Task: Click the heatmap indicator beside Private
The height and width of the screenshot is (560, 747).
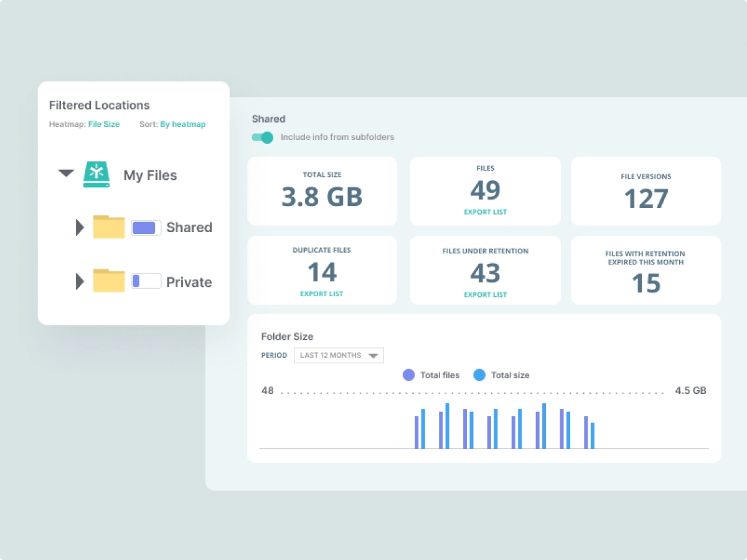Action: [146, 281]
